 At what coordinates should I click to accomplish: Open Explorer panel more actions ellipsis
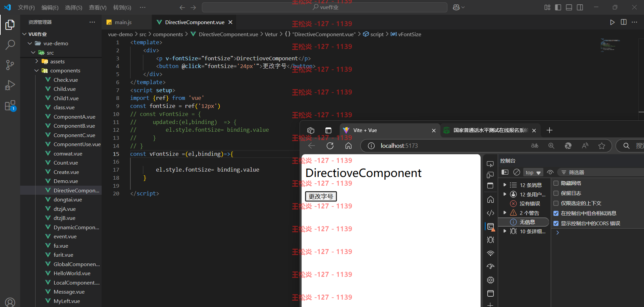92,22
